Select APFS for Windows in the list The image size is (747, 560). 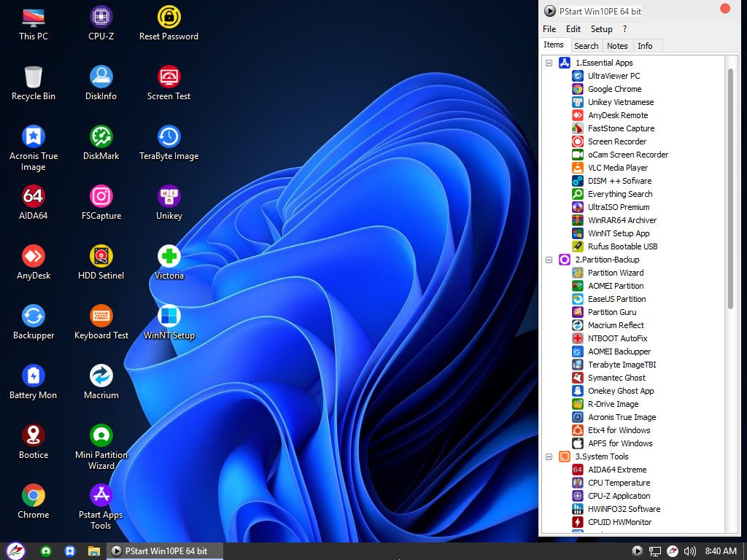click(620, 443)
